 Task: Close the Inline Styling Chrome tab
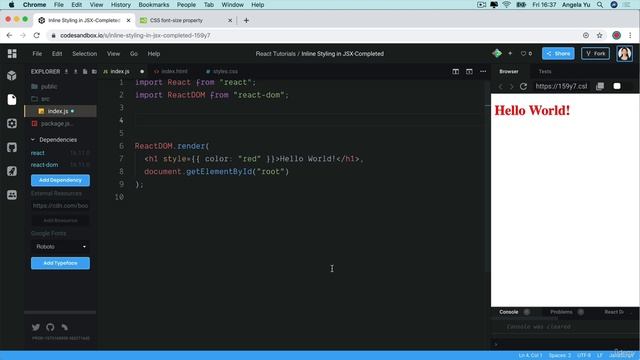click(128, 20)
